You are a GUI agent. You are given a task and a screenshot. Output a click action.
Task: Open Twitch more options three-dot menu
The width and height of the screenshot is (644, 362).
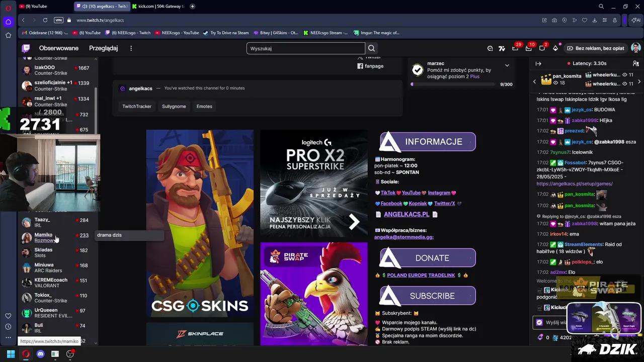tap(131, 48)
